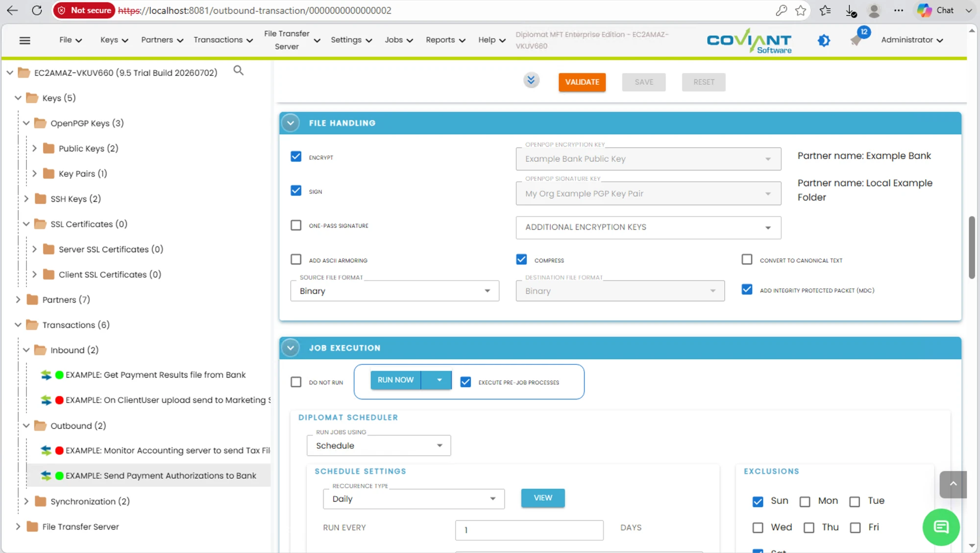The height and width of the screenshot is (553, 980).
Task: Enable the One-Pass Signature checkbox
Action: click(x=296, y=226)
